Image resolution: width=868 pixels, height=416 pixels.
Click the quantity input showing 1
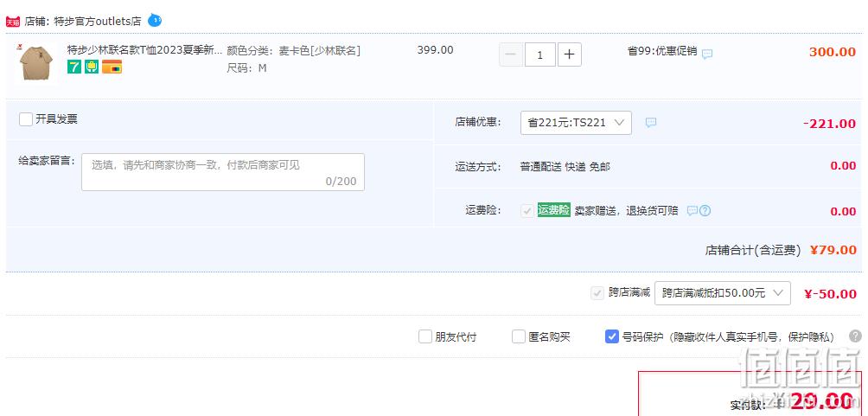[539, 54]
